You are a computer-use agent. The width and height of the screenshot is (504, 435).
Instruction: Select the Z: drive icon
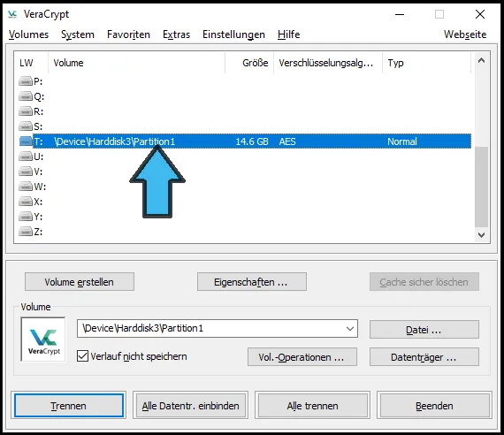(26, 232)
